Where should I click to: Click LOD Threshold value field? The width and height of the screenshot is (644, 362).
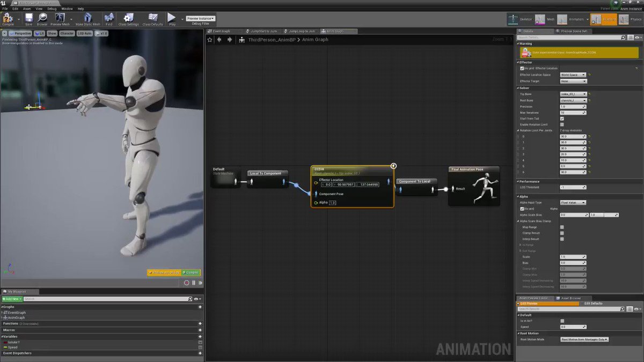coord(572,187)
